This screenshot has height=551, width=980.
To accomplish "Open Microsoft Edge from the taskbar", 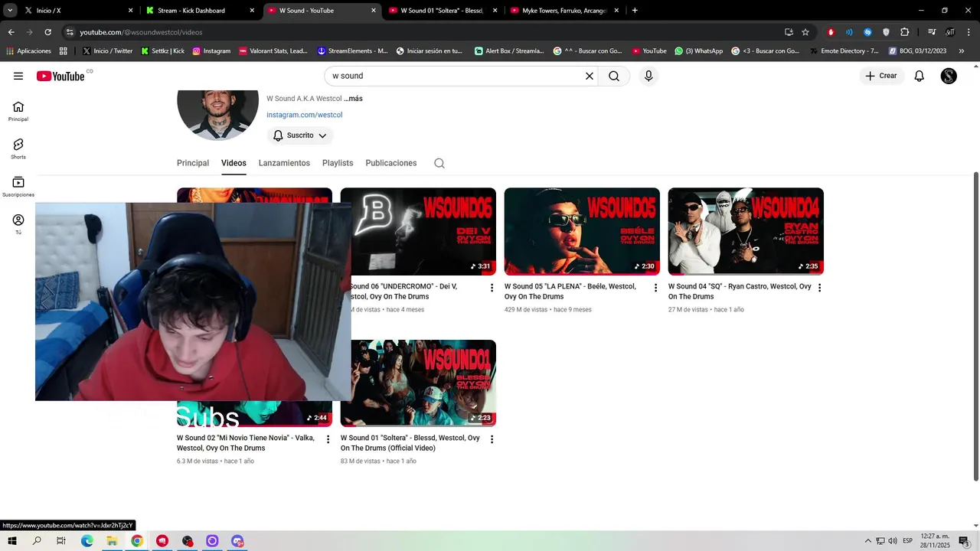I will point(87,541).
